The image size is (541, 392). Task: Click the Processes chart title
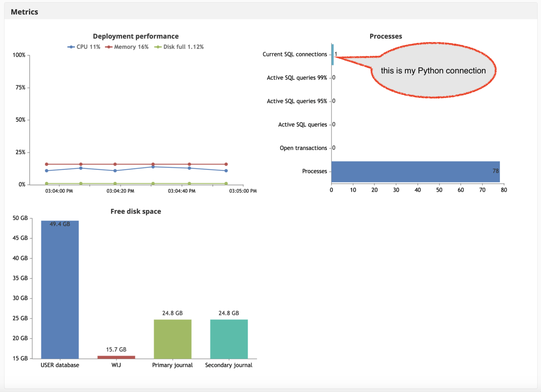pos(385,36)
